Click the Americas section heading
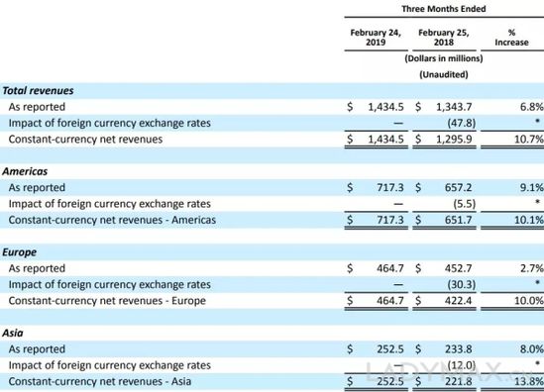This screenshot has width=544, height=392. [x=25, y=171]
